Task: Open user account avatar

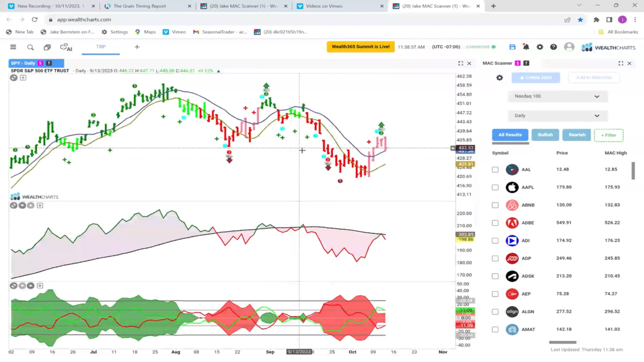Action: point(569,47)
